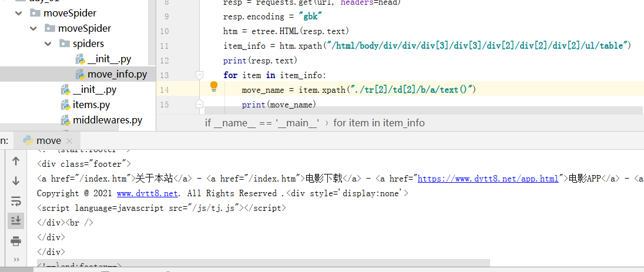Open items.py in the project tree
The height and width of the screenshot is (272, 644).
tap(91, 105)
